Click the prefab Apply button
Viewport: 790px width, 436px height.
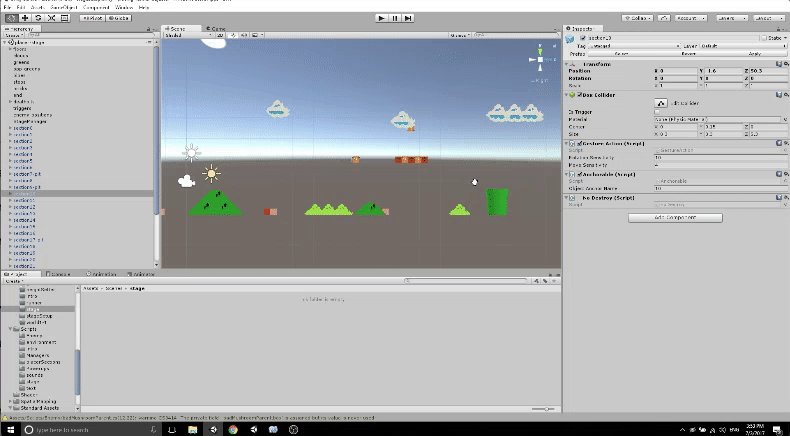[x=754, y=53]
